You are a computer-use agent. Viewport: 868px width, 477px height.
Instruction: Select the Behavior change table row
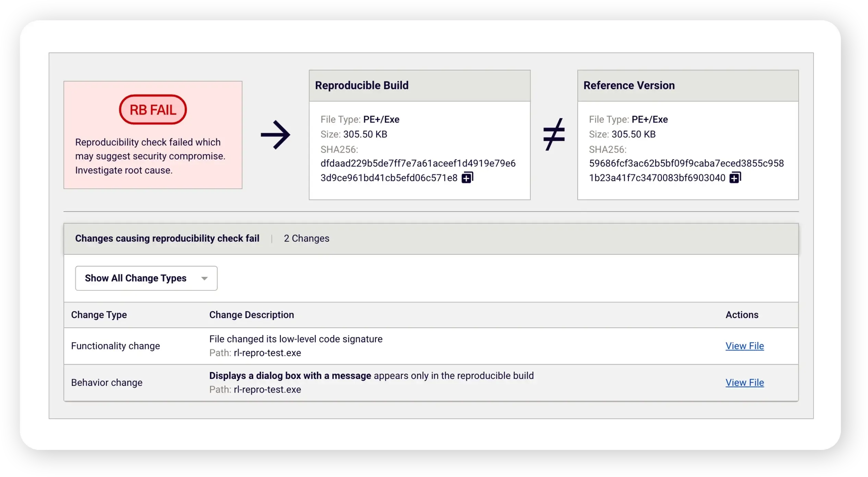107,382
